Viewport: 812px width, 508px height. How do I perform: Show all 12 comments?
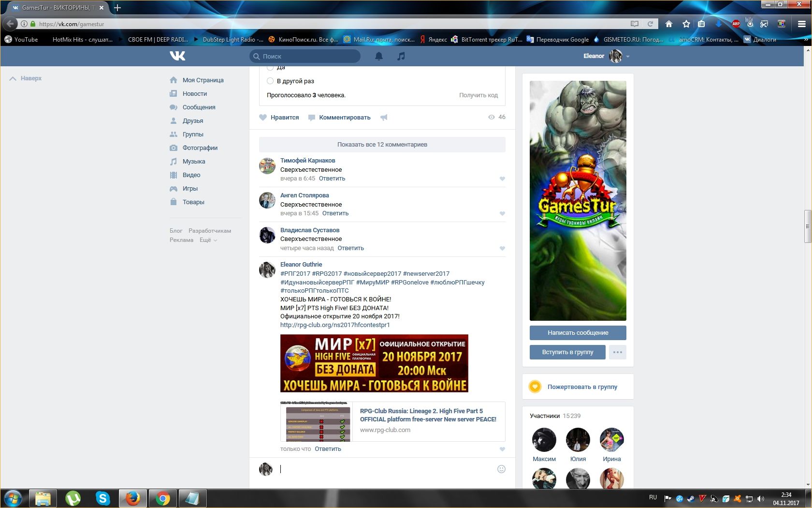click(x=382, y=145)
